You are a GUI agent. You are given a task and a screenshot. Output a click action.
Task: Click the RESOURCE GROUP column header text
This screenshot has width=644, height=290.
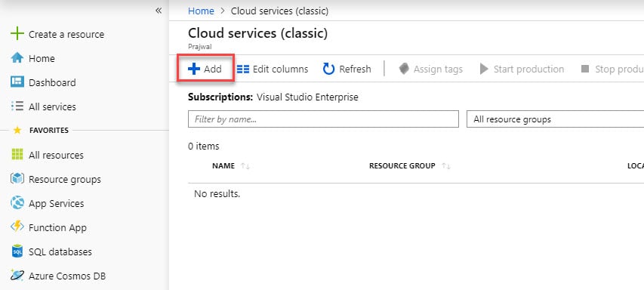coord(402,166)
